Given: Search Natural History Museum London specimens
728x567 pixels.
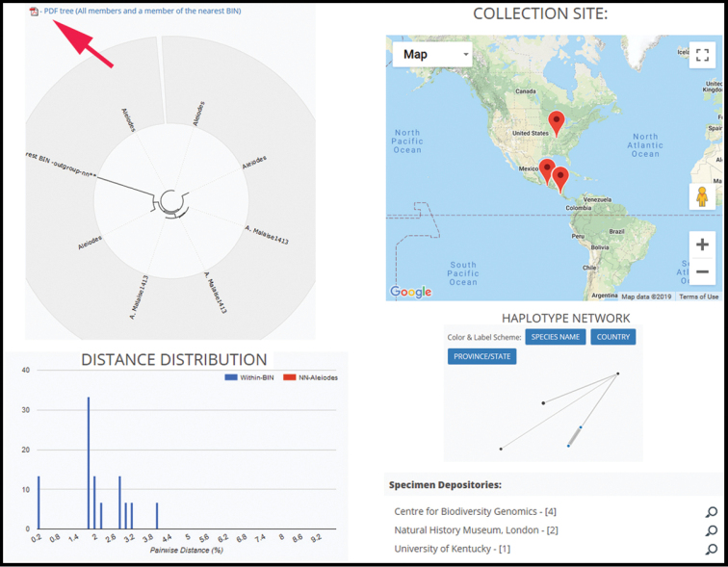Looking at the screenshot, I should tap(711, 530).
